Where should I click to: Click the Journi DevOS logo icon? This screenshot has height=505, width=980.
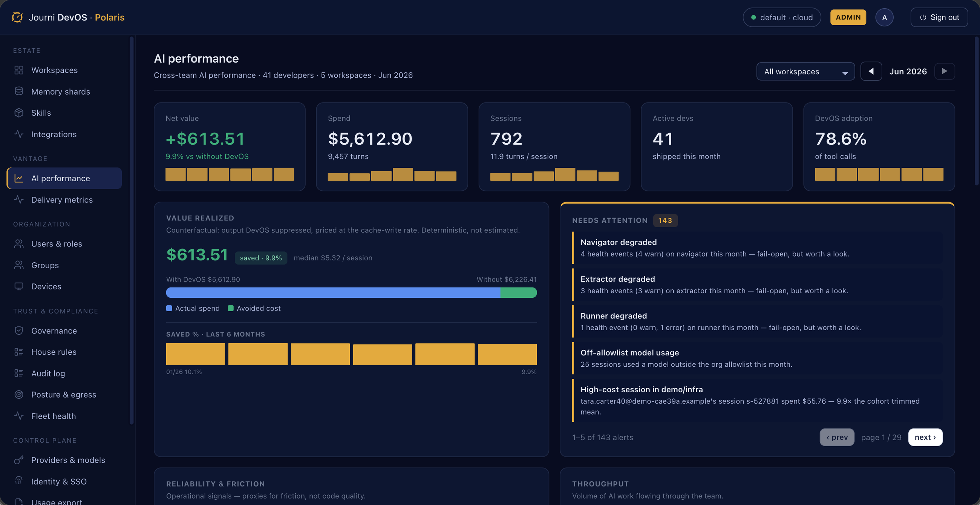17,17
